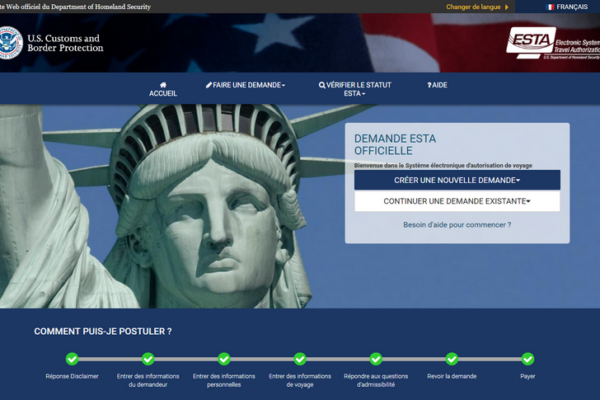Click the Réponse Disclaimer step label
The width and height of the screenshot is (600, 400).
[72, 376]
